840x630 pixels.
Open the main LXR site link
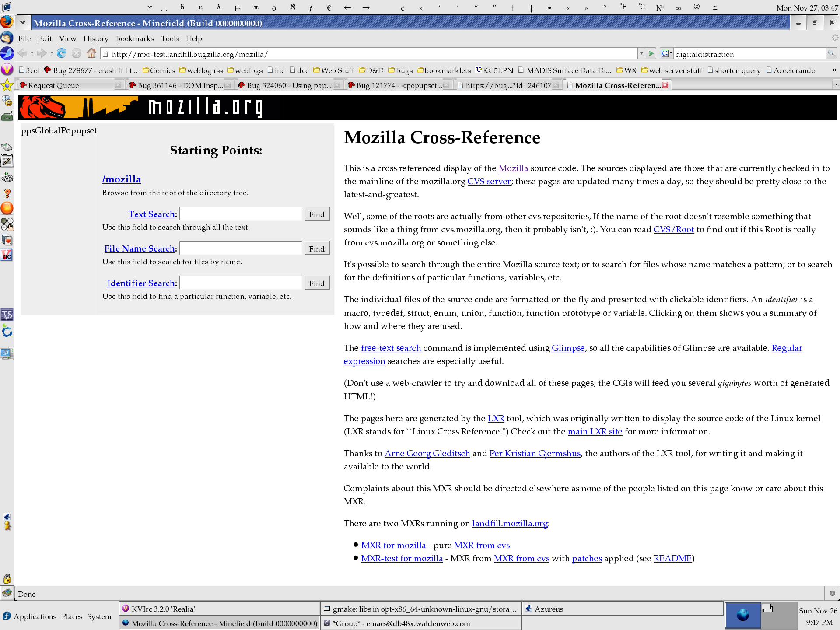pyautogui.click(x=595, y=431)
